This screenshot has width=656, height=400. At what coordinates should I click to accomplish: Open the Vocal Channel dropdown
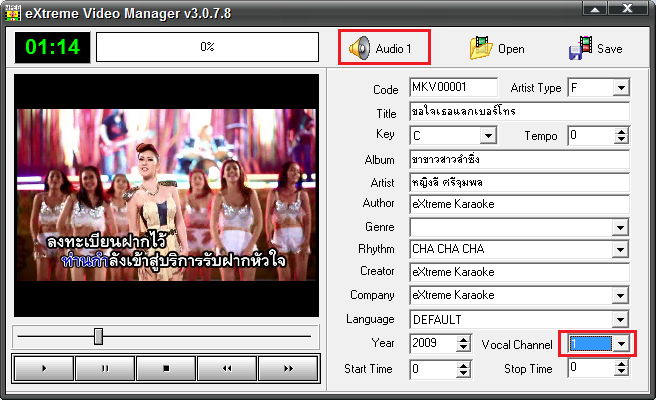(x=622, y=344)
